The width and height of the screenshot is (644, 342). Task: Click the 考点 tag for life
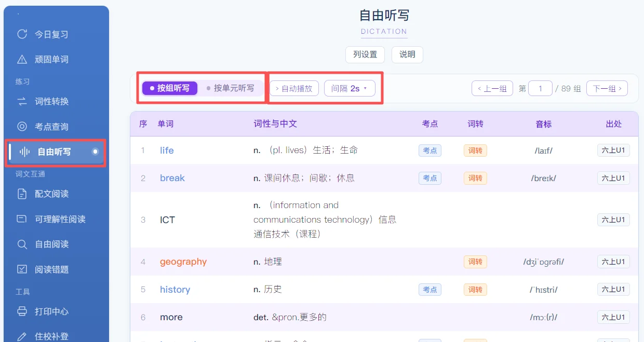pos(430,151)
